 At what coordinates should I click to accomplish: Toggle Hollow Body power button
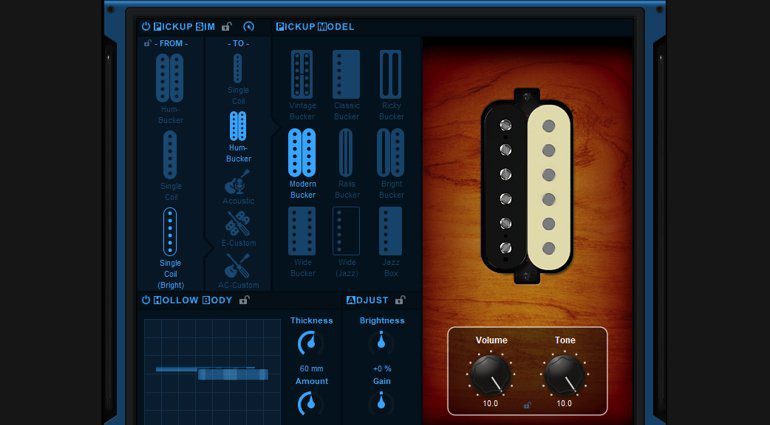[x=146, y=300]
